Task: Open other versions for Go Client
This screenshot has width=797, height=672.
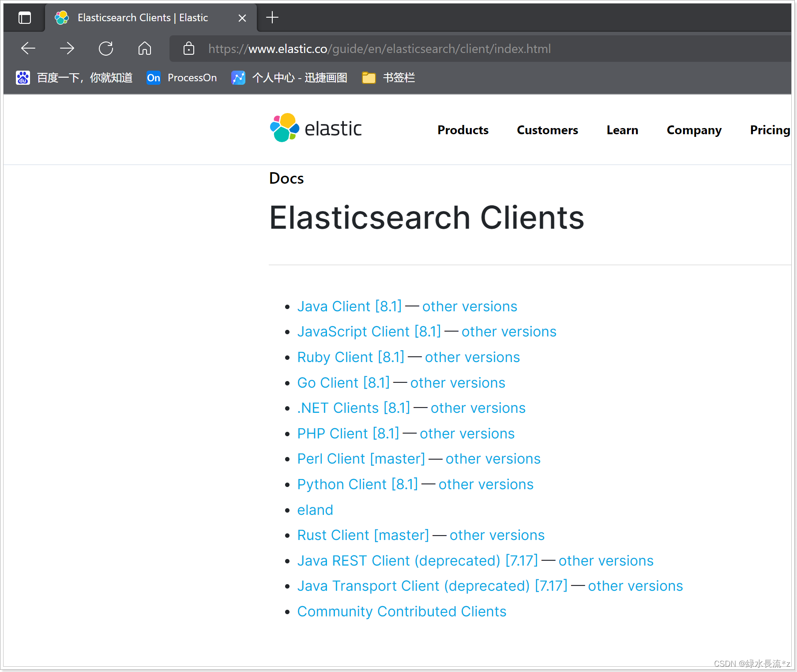Action: tap(458, 382)
